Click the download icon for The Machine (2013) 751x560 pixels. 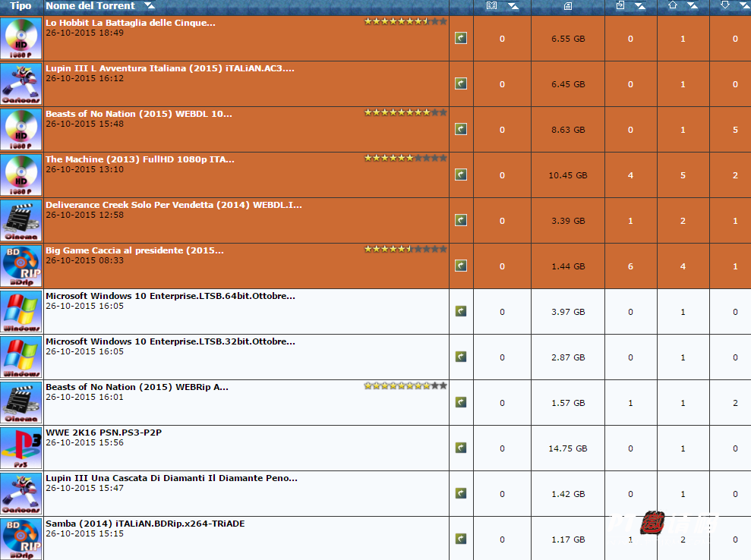[x=461, y=175]
